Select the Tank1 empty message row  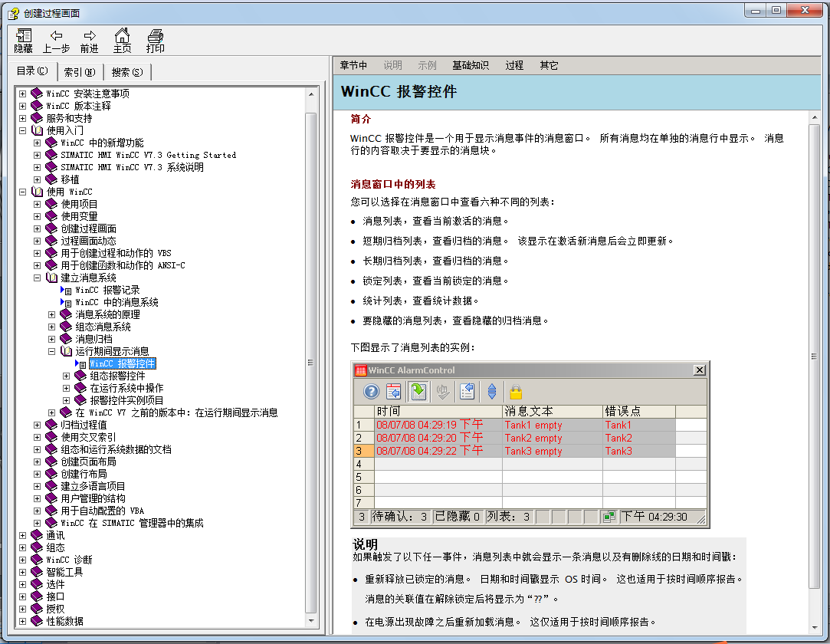click(530, 425)
